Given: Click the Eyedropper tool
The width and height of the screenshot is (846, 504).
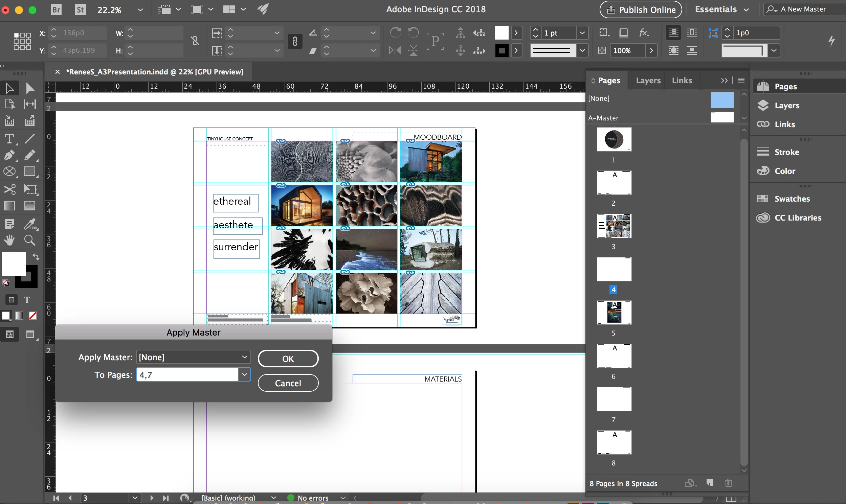Looking at the screenshot, I should point(30,224).
